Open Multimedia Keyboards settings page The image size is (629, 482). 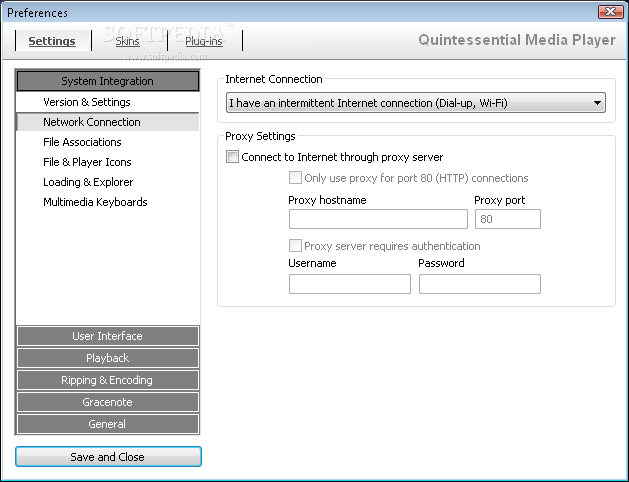coord(108,202)
